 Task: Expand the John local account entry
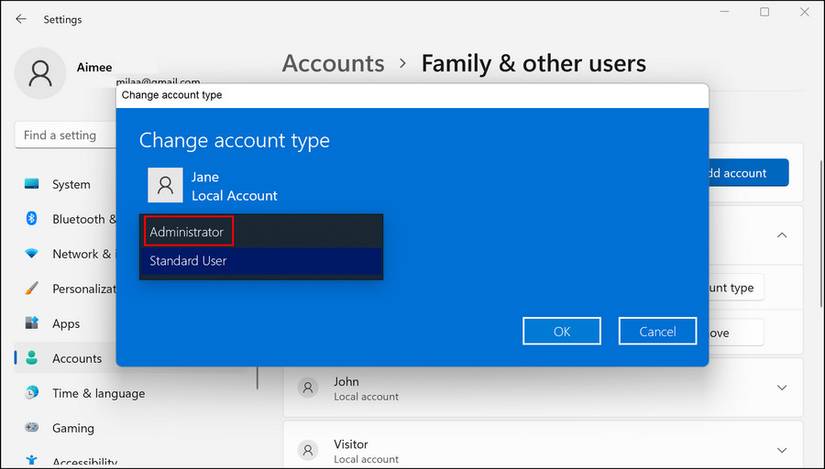[x=781, y=388]
